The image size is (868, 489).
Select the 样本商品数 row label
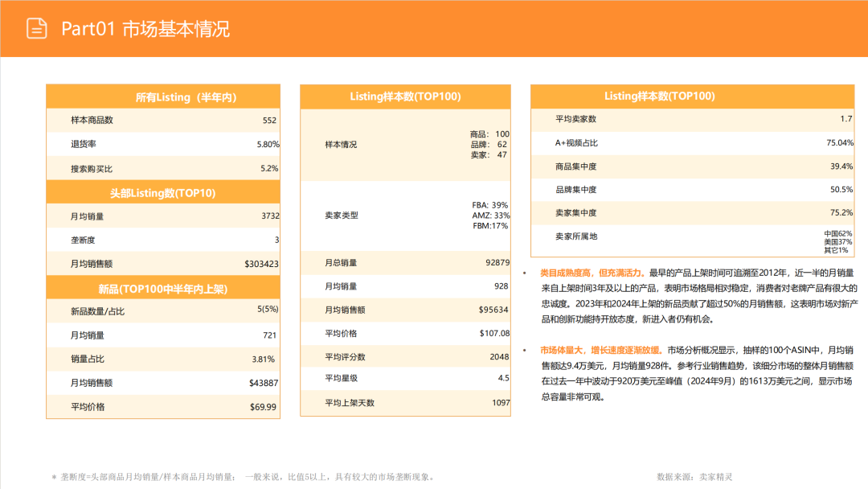[92, 120]
